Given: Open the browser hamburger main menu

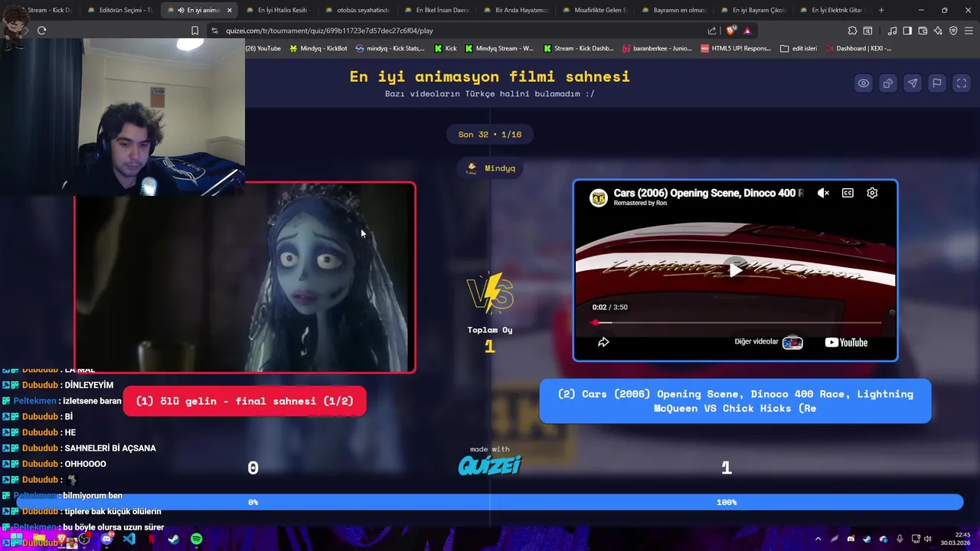Looking at the screenshot, I should point(969,31).
